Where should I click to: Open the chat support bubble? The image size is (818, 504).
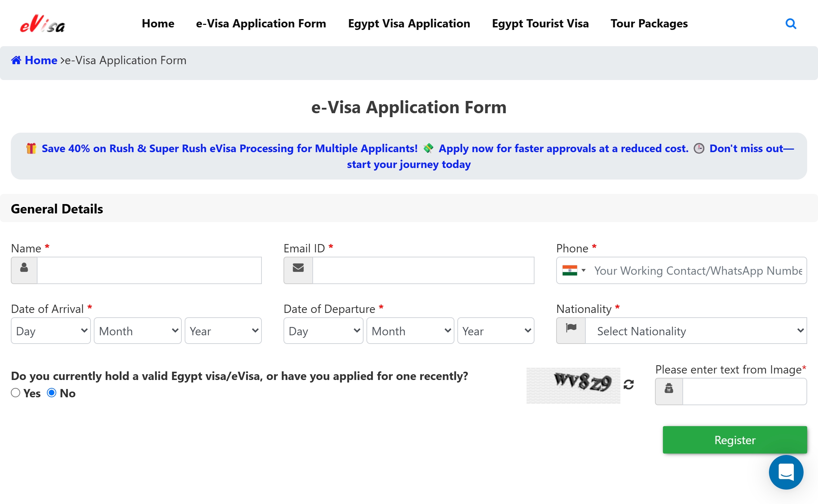click(786, 472)
